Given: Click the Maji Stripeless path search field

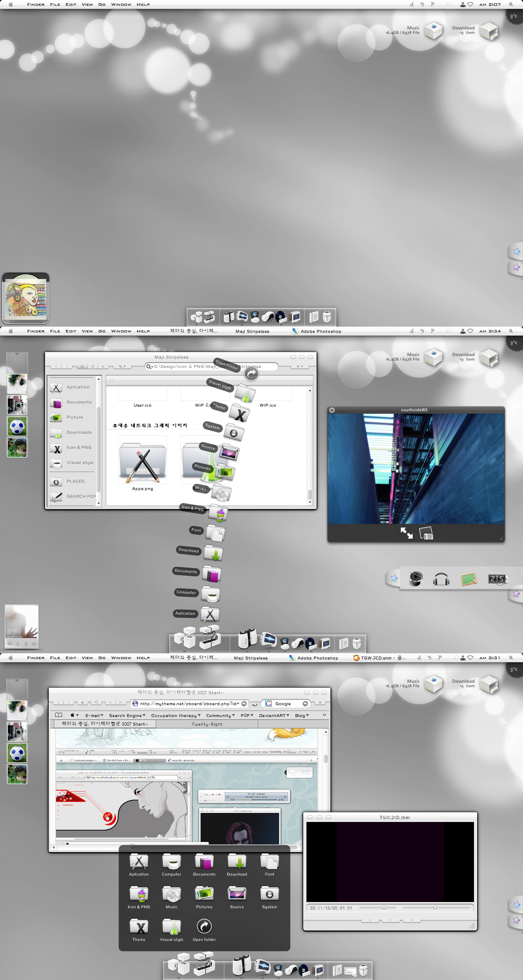Looking at the screenshot, I should click(x=212, y=367).
